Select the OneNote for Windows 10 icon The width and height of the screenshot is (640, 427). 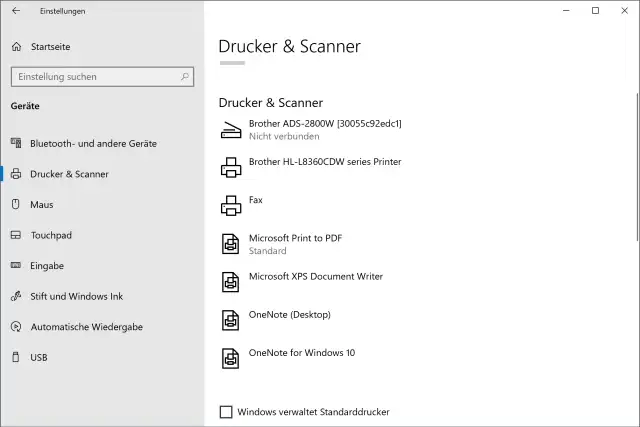click(x=231, y=357)
